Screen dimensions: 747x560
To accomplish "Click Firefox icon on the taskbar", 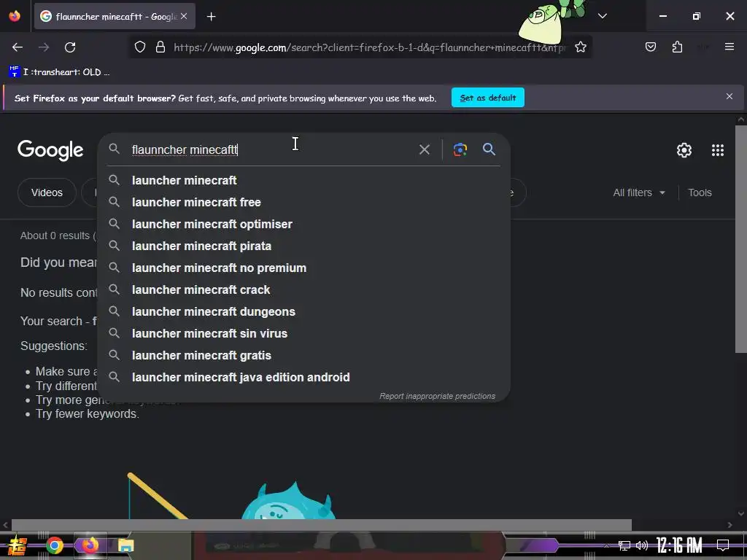I will (90, 545).
